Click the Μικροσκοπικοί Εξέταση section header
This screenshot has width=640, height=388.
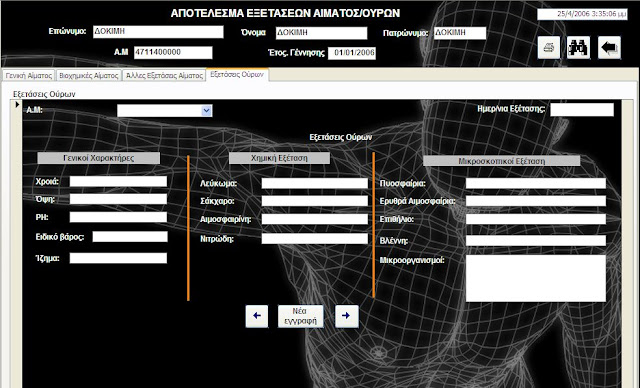point(501,161)
